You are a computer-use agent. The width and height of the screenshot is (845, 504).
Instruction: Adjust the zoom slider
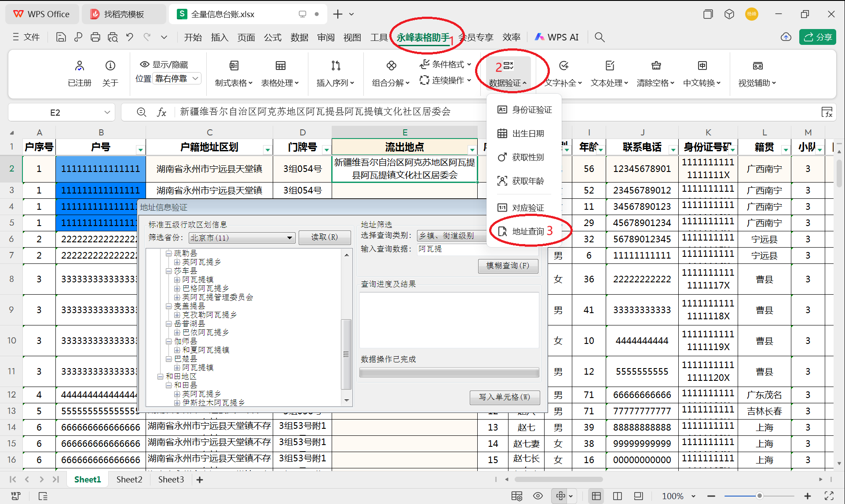pyautogui.click(x=760, y=496)
